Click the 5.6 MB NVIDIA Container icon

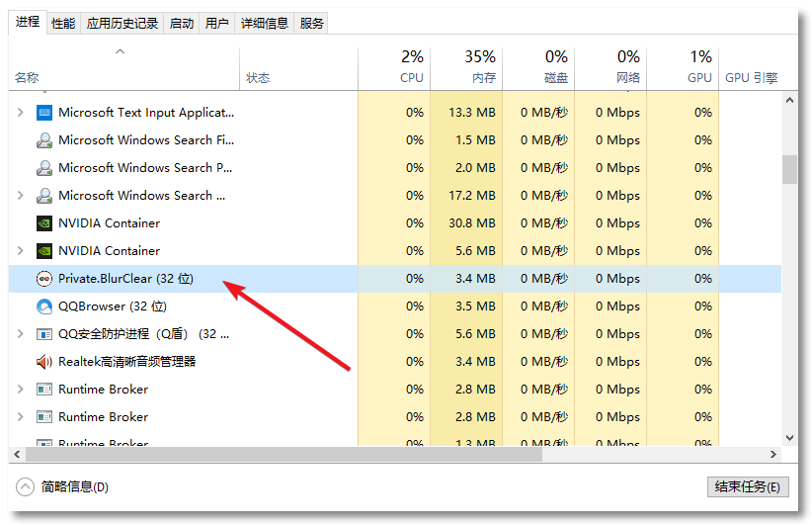(44, 251)
